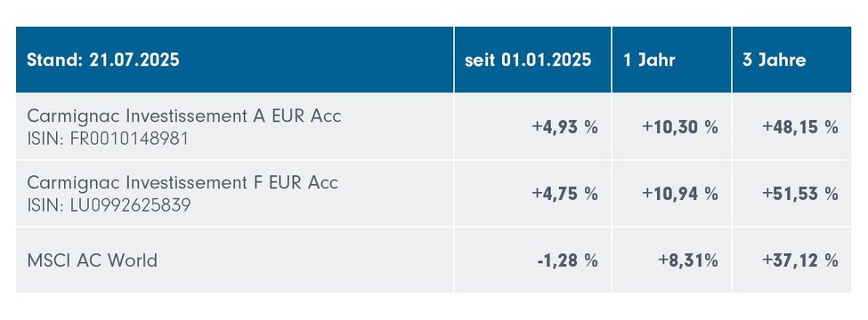Click the +10,94 % value
The image size is (868, 320).
[680, 194]
